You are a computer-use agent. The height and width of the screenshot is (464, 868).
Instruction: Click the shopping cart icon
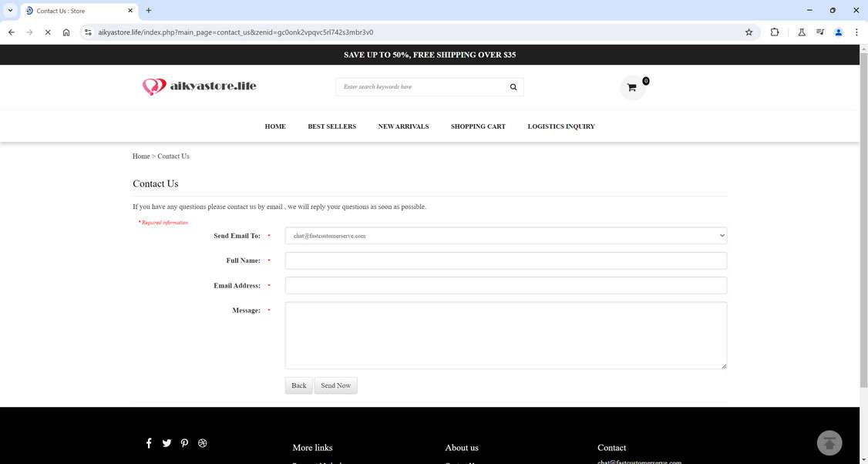(631, 88)
